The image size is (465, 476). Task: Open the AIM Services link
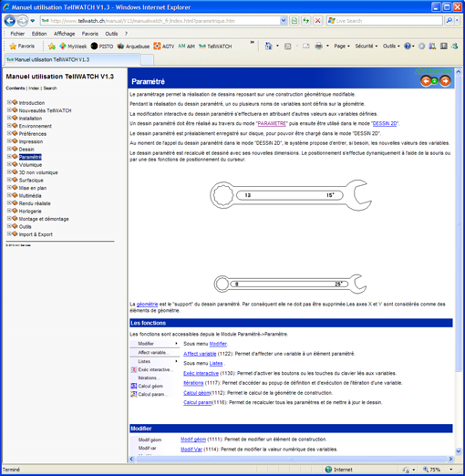coord(433,71)
